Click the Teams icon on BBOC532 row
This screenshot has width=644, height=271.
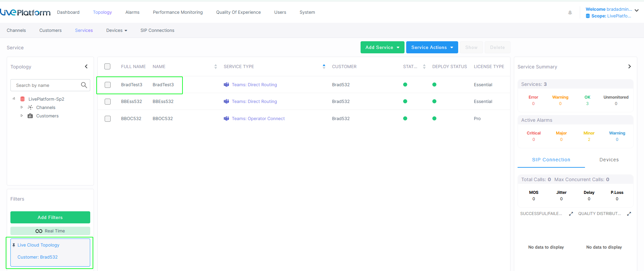[x=226, y=118]
